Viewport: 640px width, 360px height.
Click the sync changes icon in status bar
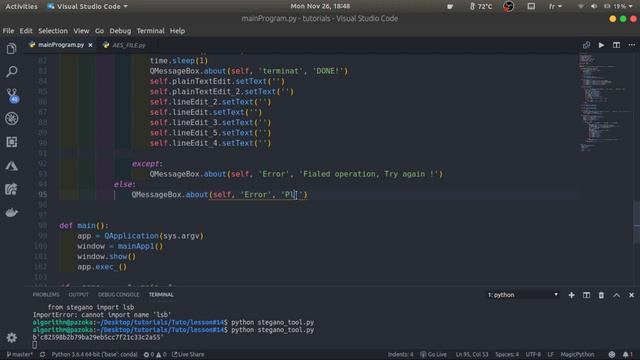(x=42, y=354)
